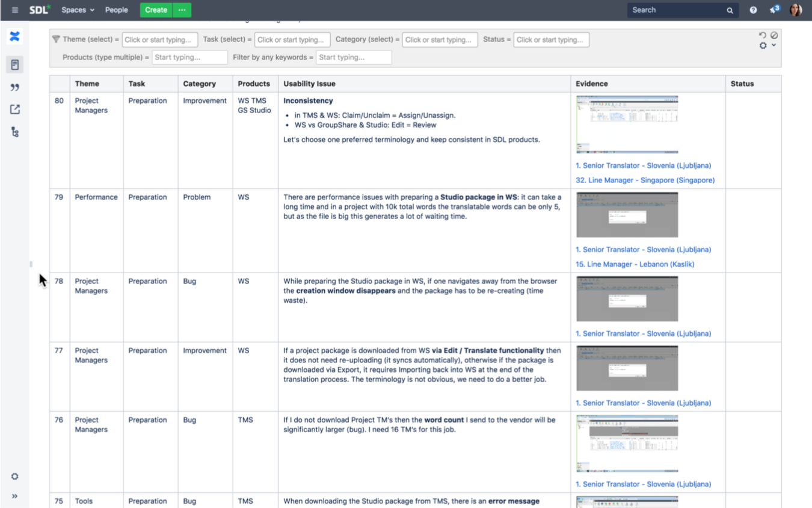
Task: Open the page tree sidebar icon
Action: coord(15,132)
